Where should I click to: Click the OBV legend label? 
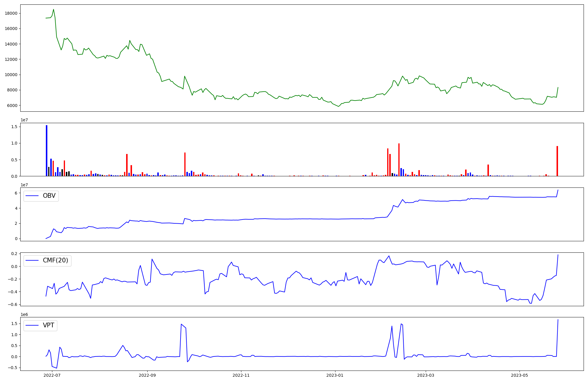(x=49, y=196)
